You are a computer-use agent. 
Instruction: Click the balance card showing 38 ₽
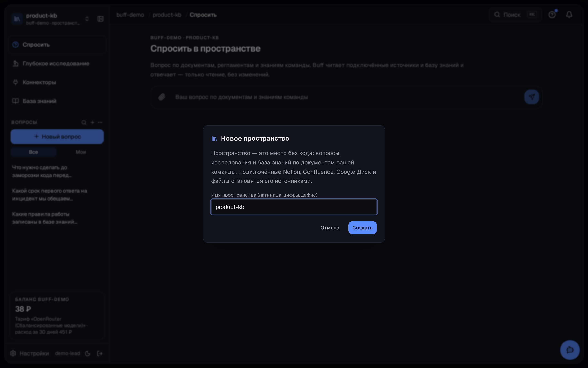[x=57, y=316]
